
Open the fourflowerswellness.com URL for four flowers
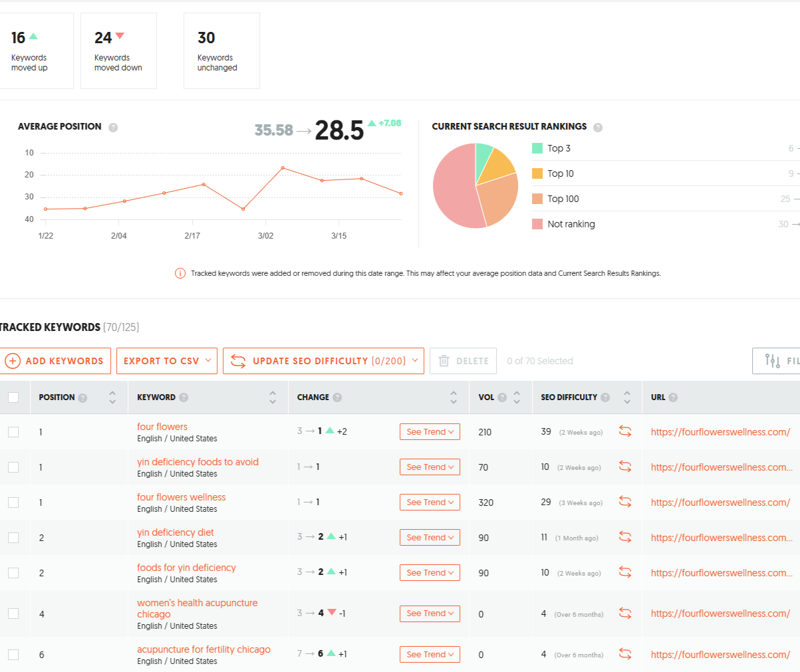(x=720, y=431)
